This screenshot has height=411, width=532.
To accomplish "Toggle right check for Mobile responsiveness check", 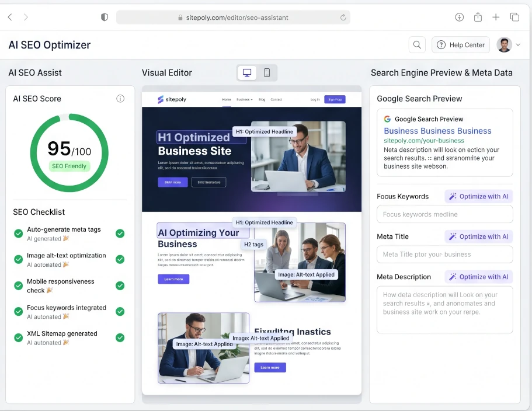I will (x=120, y=285).
